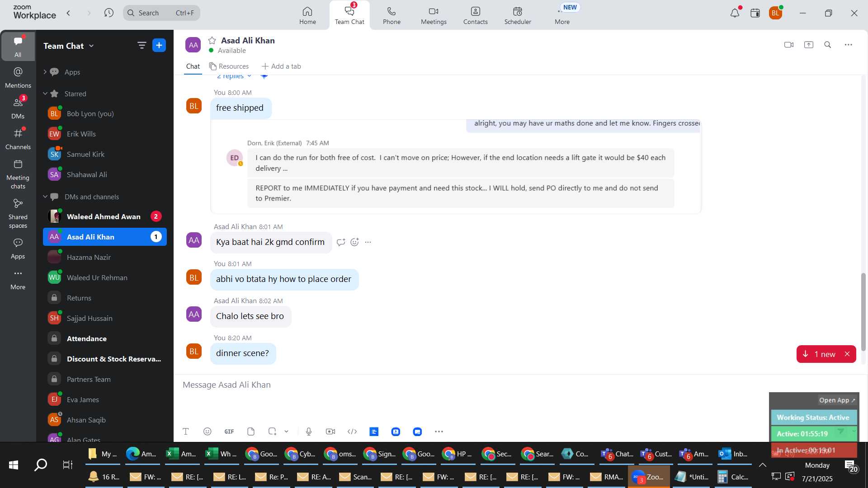Viewport: 868px width, 488px height.
Task: Attach a file to message
Action: click(x=251, y=432)
